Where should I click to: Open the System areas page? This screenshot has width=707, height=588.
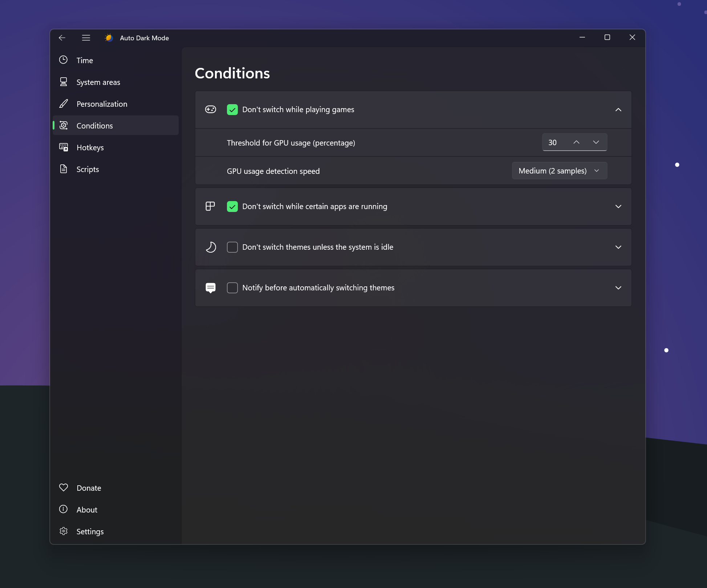(115, 82)
